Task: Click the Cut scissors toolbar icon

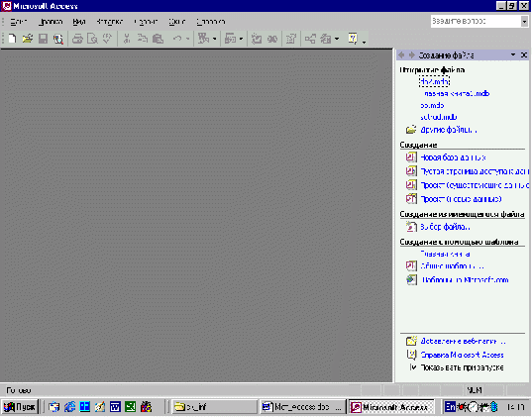Action: pos(127,39)
